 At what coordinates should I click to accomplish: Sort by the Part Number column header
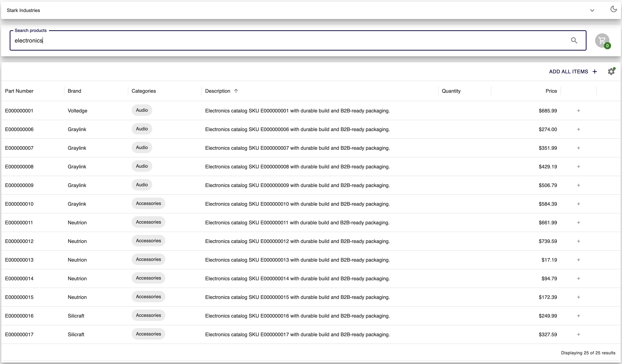point(19,91)
